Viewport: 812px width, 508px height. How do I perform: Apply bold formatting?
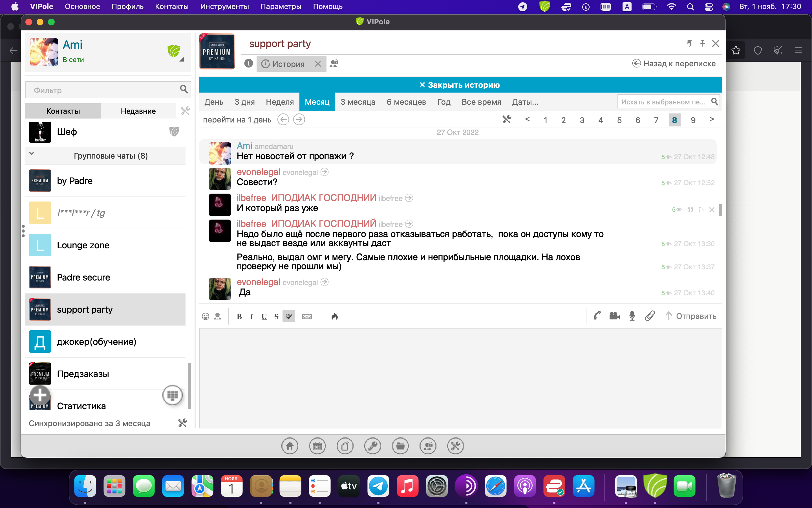[239, 316]
